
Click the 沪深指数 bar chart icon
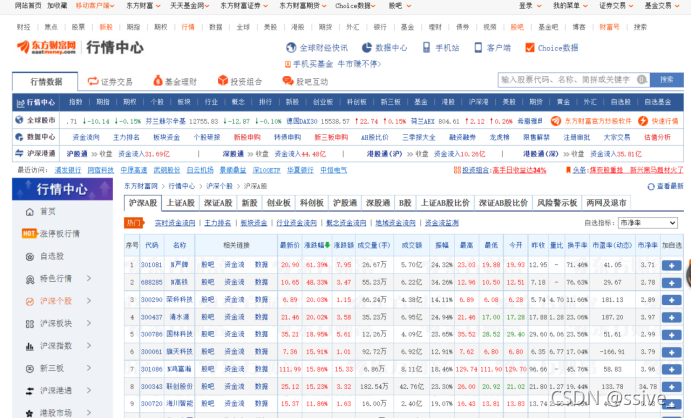coord(30,346)
